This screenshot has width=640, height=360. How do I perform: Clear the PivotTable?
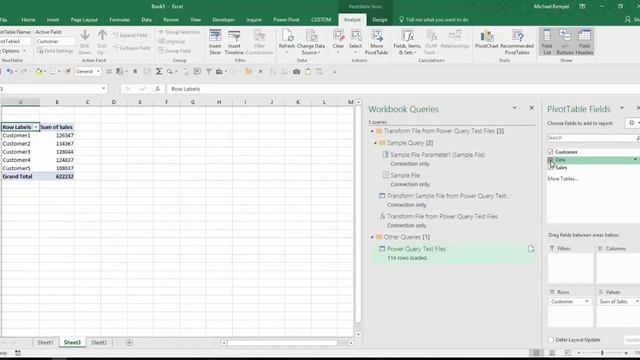tap(338, 42)
